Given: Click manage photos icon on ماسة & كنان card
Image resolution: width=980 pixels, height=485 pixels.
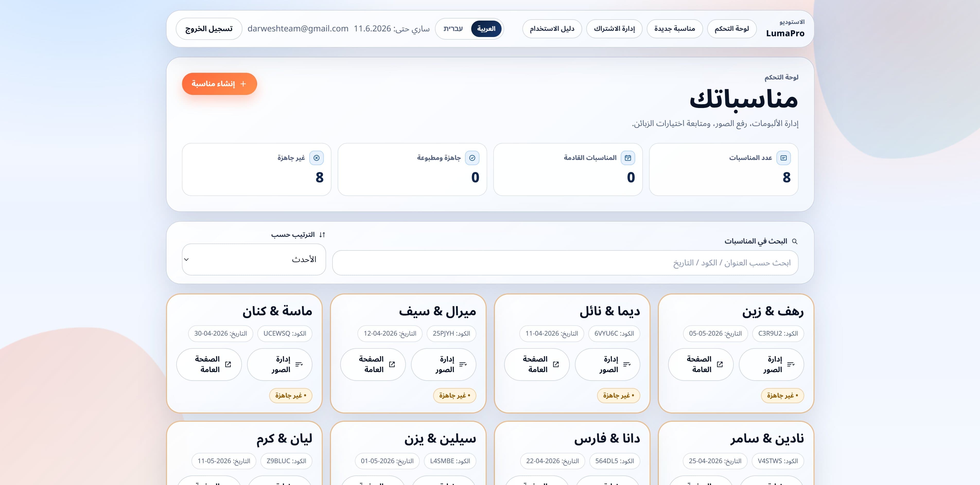Looking at the screenshot, I should [299, 364].
